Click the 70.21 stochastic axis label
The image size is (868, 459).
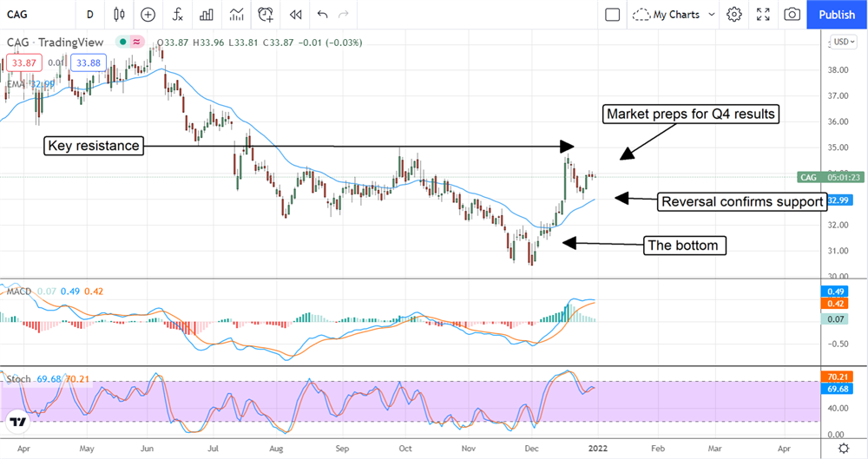coord(838,377)
